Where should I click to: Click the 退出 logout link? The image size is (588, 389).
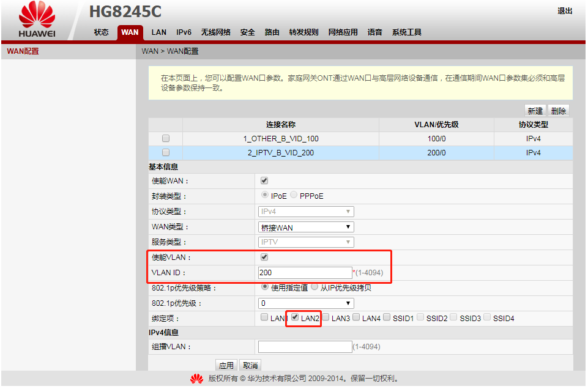tap(565, 11)
